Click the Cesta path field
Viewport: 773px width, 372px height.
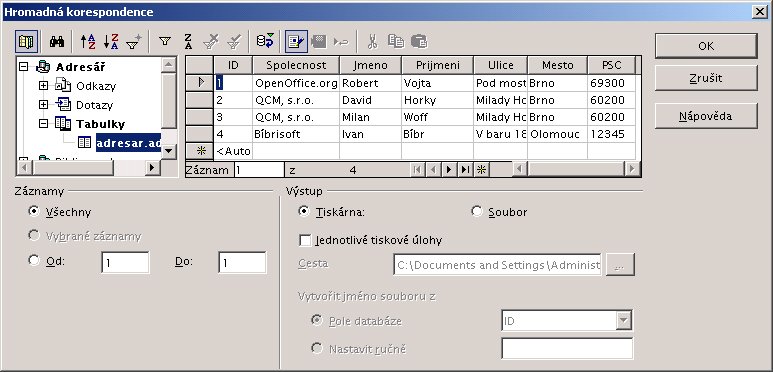497,265
